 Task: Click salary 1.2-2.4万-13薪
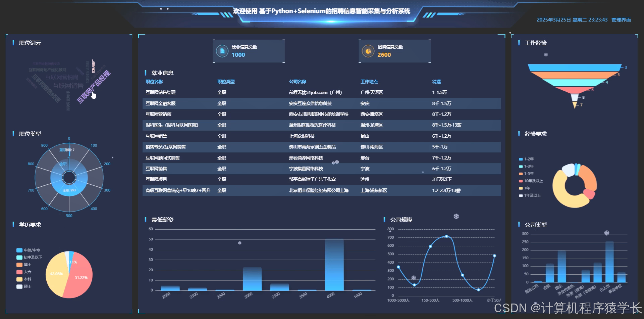pos(446,190)
